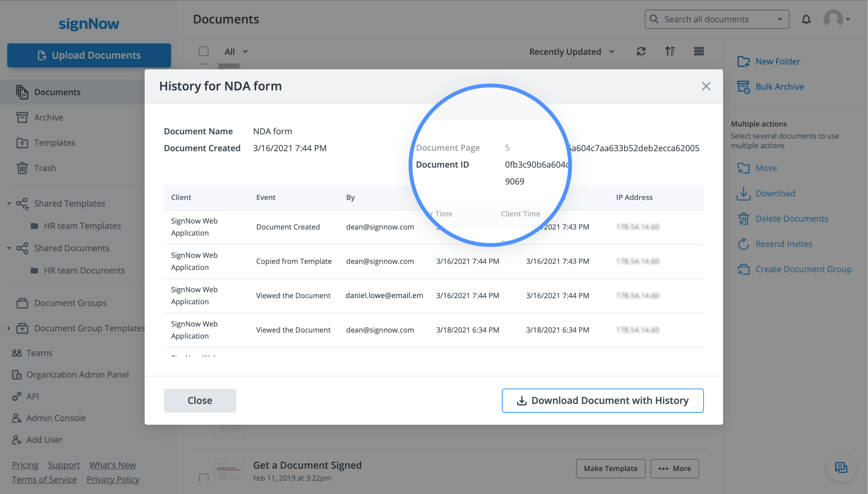This screenshot has height=494, width=868.
Task: Click the New Folder icon
Action: click(x=743, y=61)
